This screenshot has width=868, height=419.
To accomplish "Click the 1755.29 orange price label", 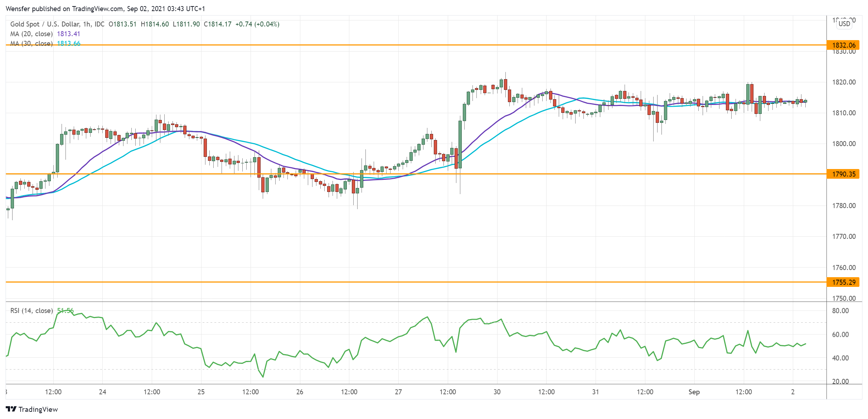I will tap(843, 282).
